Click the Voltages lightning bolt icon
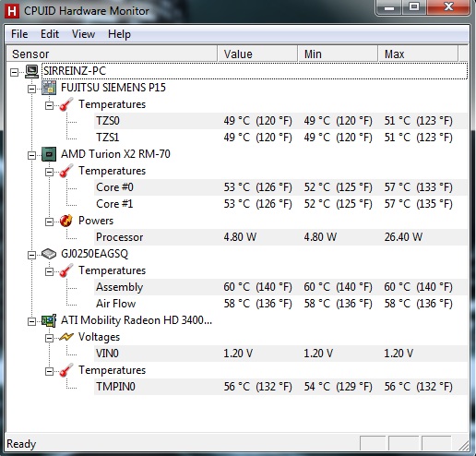This screenshot has height=456, width=476. pyautogui.click(x=66, y=337)
